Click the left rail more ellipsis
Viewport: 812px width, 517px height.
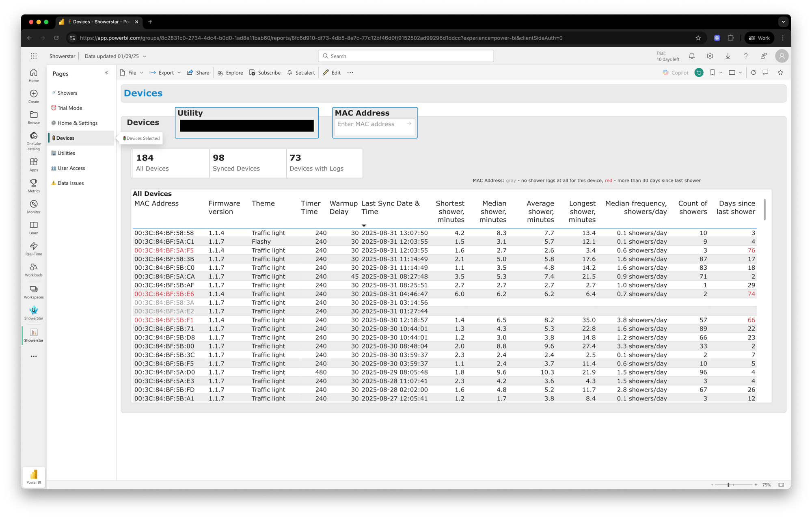click(x=34, y=356)
